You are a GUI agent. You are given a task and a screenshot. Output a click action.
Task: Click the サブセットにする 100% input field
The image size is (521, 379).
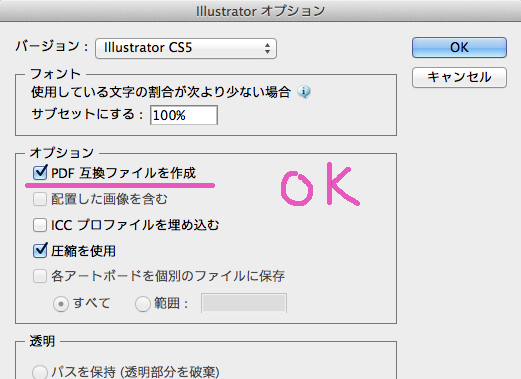click(x=184, y=115)
